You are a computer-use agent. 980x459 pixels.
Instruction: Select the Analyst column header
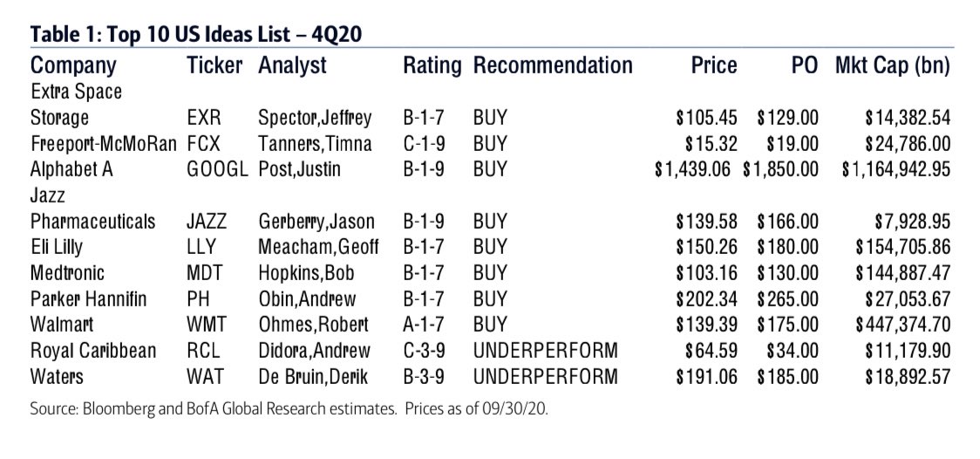(293, 66)
